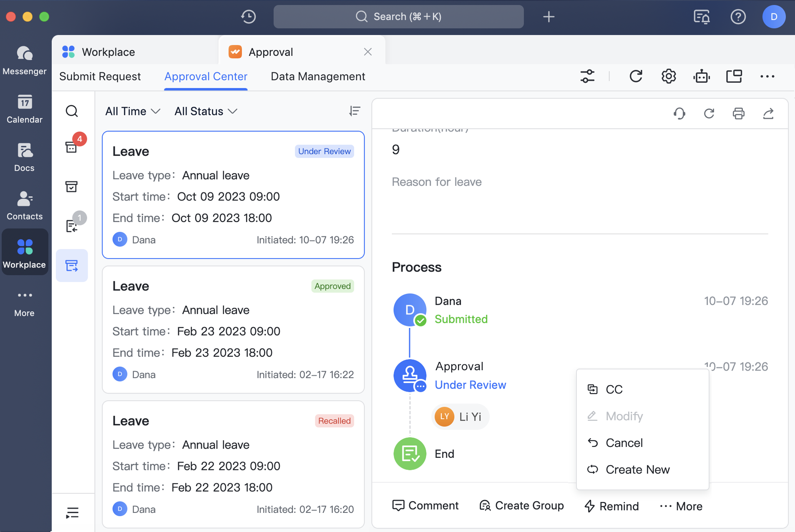Contact support using the headset icon
Viewport: 795px width, 532px height.
point(679,113)
